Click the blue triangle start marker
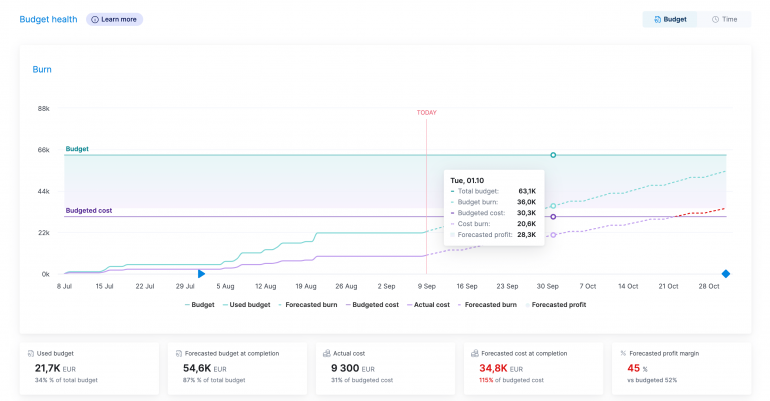This screenshot has width=770, height=401. [x=201, y=273]
